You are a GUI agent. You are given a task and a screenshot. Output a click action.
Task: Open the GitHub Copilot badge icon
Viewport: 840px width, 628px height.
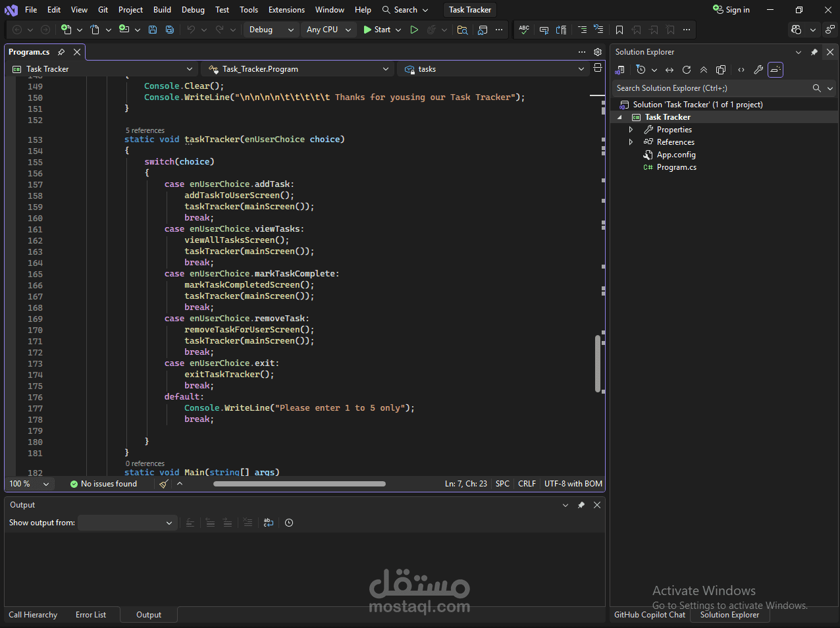[797, 30]
